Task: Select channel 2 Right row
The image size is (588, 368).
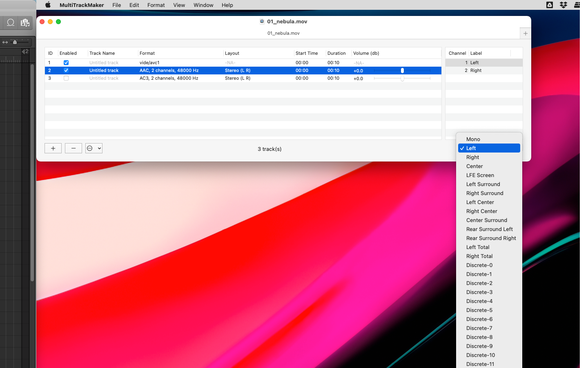Action: (484, 70)
